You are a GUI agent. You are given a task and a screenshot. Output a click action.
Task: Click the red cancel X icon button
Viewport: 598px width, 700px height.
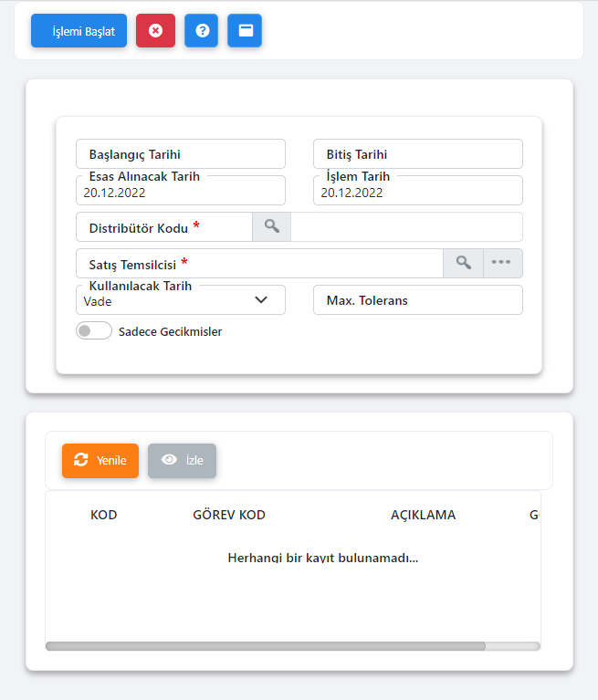click(155, 30)
